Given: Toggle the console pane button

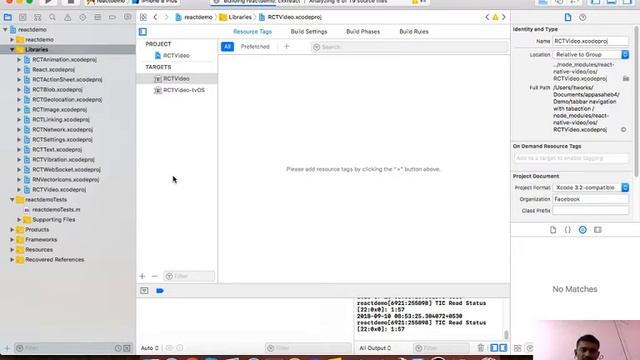Looking at the screenshot, I should [x=503, y=348].
